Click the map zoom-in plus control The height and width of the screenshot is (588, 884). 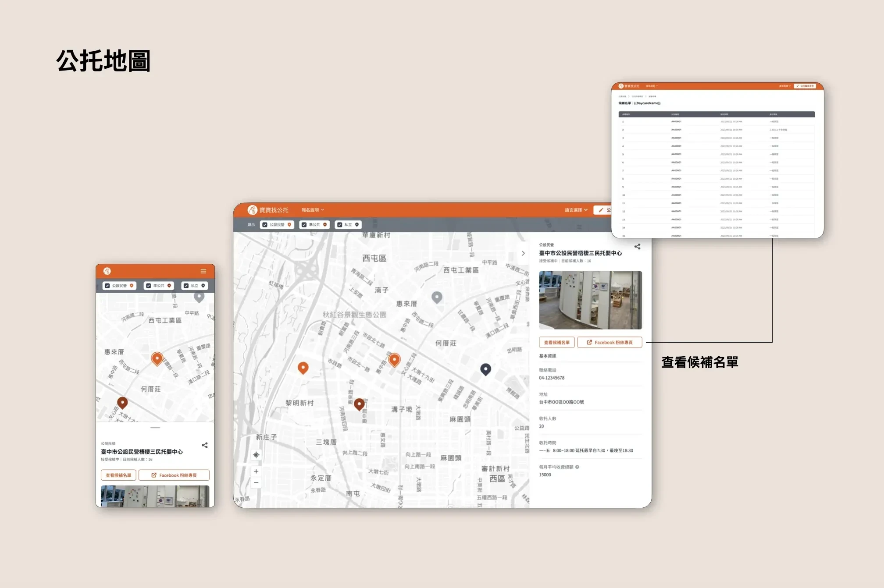256,471
